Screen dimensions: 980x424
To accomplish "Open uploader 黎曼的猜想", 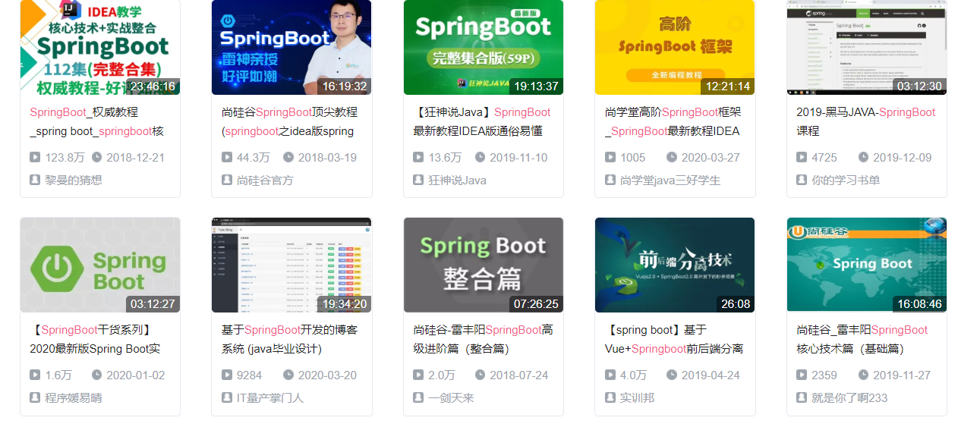I will pos(74,181).
